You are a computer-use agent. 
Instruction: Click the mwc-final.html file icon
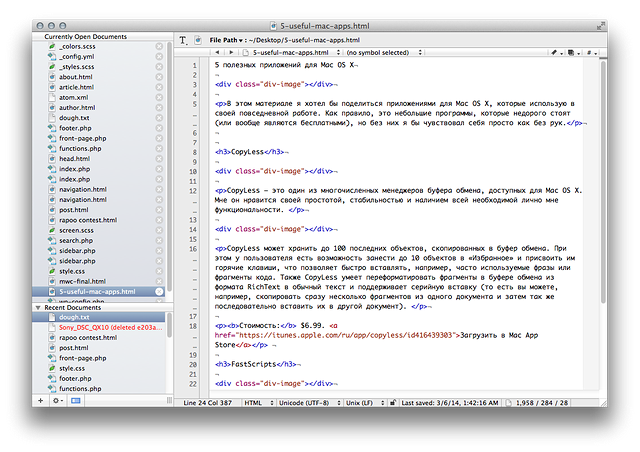pyautogui.click(x=52, y=281)
